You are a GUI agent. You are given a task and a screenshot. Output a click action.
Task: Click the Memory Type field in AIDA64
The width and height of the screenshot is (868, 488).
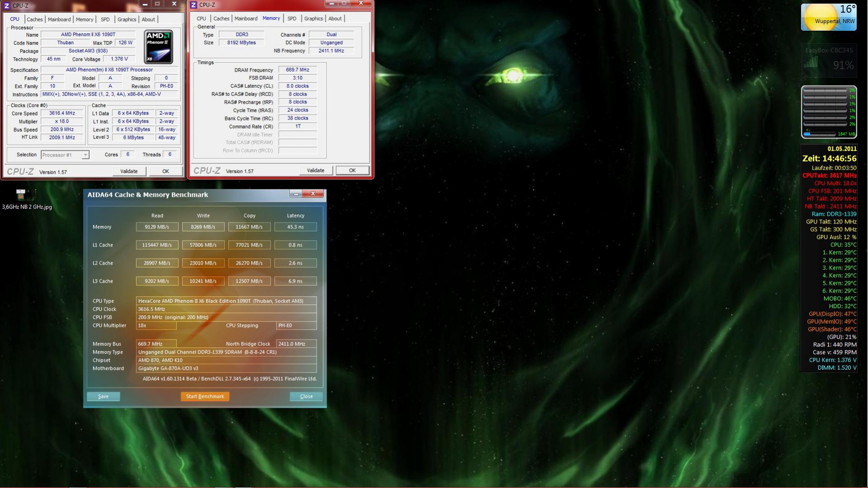tap(226, 352)
